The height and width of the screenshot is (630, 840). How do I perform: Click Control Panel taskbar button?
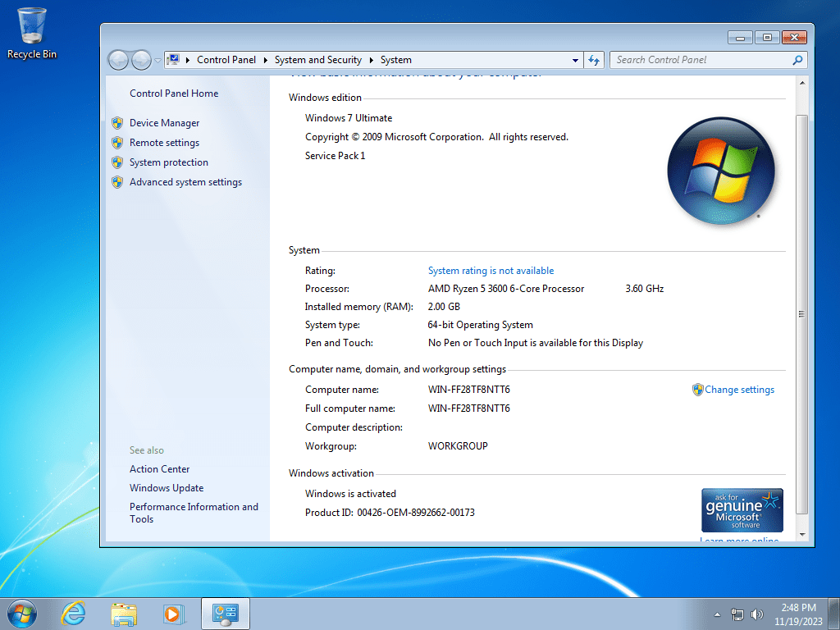point(226,614)
